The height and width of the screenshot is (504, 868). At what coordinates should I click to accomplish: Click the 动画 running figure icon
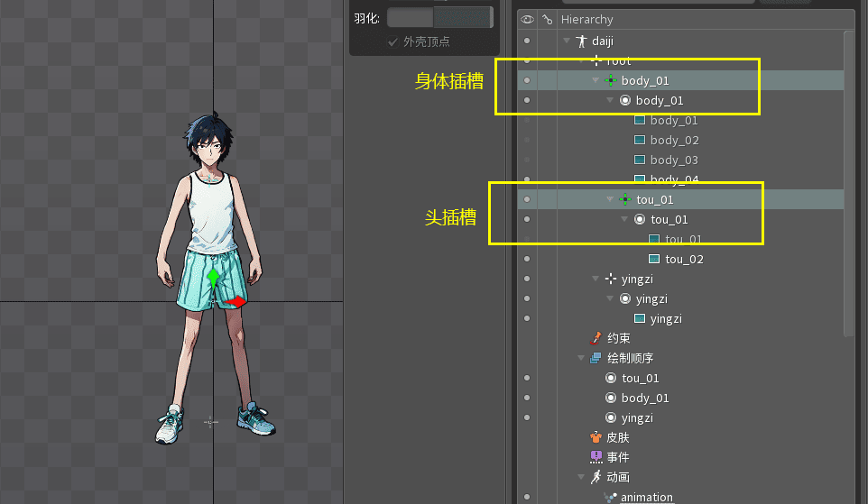point(596,478)
